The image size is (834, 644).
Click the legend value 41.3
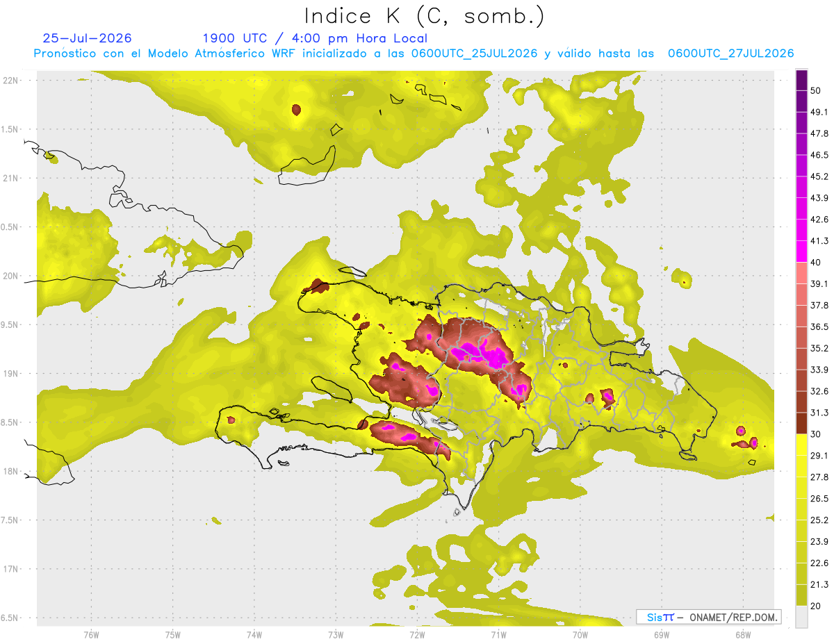click(x=819, y=241)
